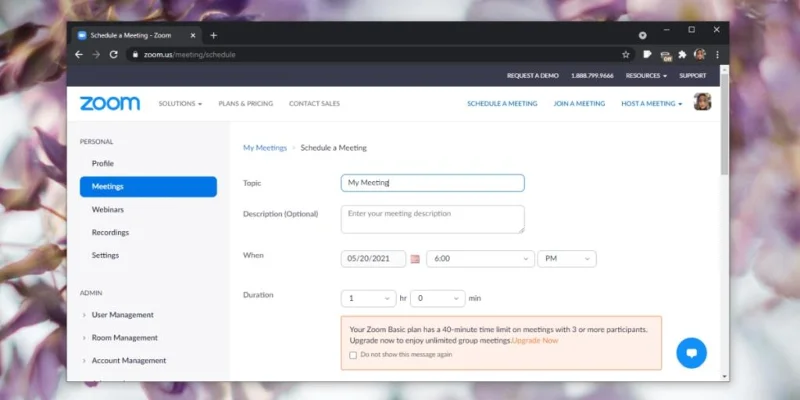The width and height of the screenshot is (800, 400).
Task: Click Contact Sales link
Action: coord(314,104)
